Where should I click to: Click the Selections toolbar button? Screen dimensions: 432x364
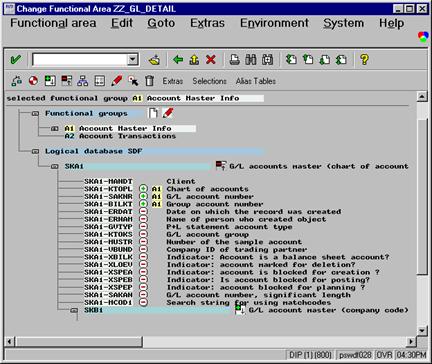click(209, 81)
